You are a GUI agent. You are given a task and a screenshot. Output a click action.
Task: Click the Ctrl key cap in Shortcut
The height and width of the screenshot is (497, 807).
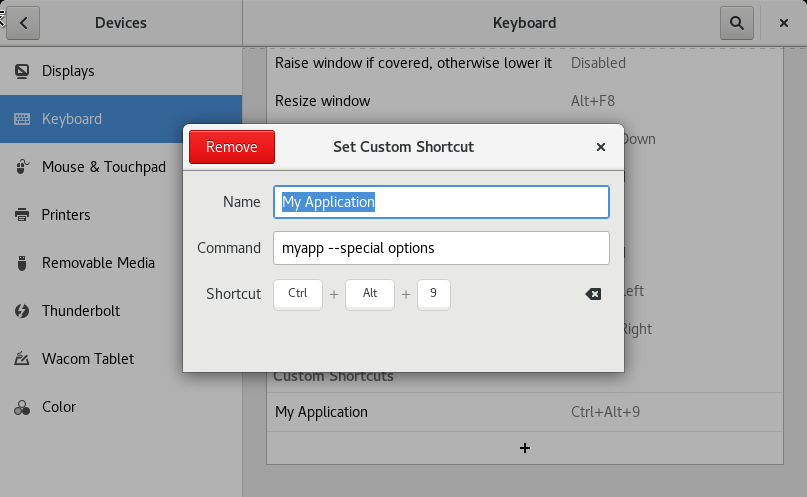298,294
